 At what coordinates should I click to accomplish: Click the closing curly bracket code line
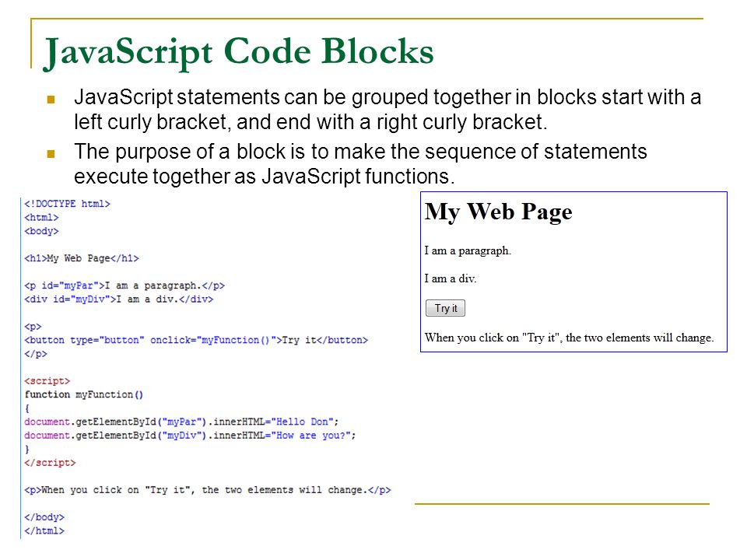(27, 449)
